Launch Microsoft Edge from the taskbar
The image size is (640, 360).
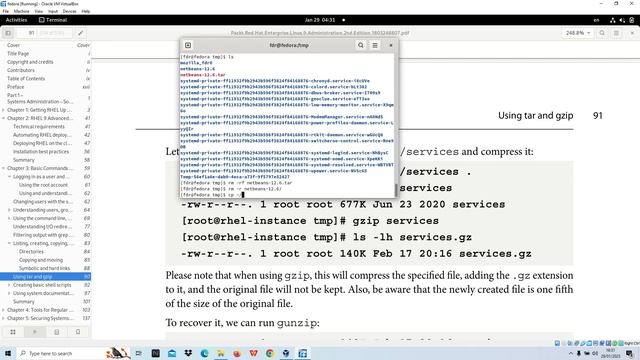click(x=204, y=353)
